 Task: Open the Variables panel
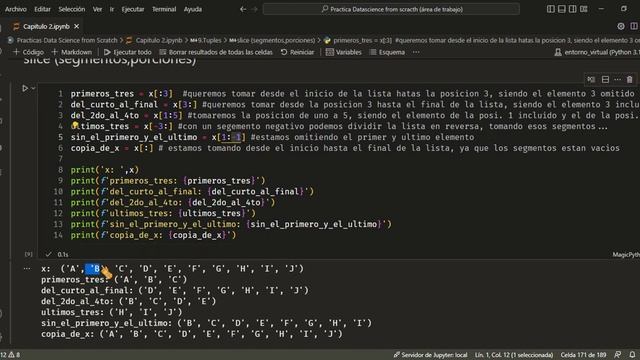pyautogui.click(x=344, y=52)
